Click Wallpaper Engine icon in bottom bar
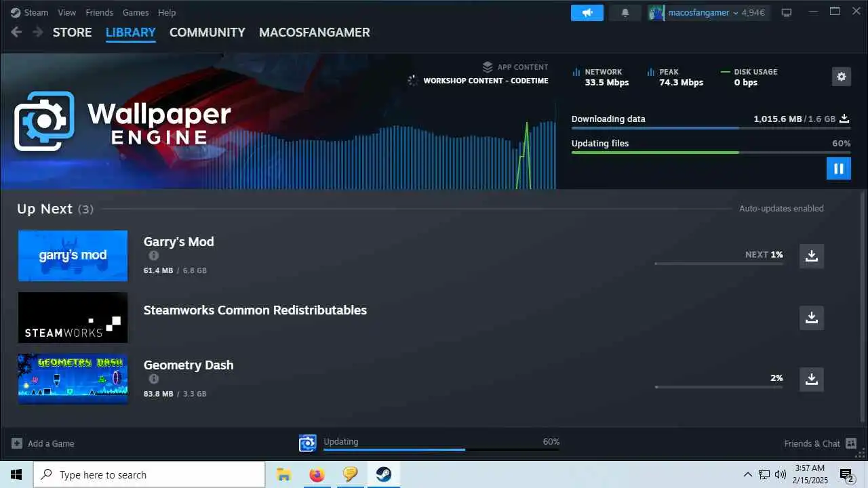This screenshot has height=488, width=868. [308, 443]
